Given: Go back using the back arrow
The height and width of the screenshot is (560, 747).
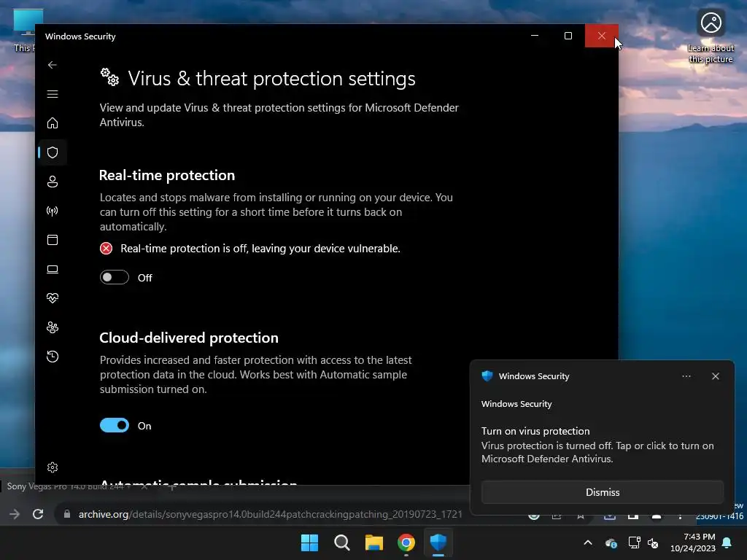Looking at the screenshot, I should pos(53,65).
